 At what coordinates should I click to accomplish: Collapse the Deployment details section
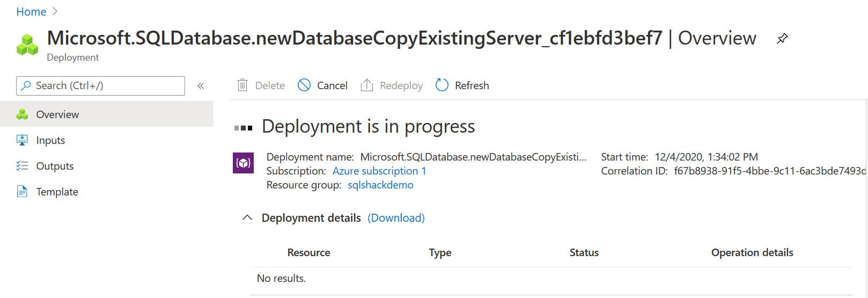point(247,217)
